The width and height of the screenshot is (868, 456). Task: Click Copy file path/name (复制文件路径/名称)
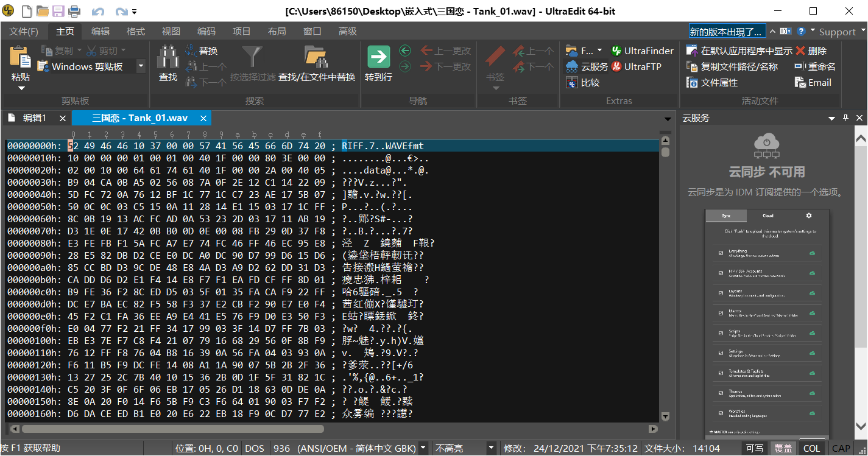pos(732,67)
